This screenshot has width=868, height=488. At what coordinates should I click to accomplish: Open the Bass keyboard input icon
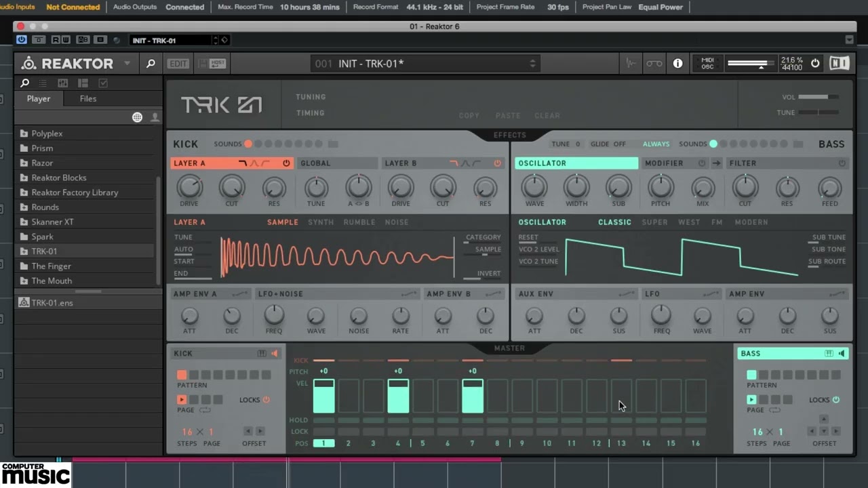[x=829, y=353]
